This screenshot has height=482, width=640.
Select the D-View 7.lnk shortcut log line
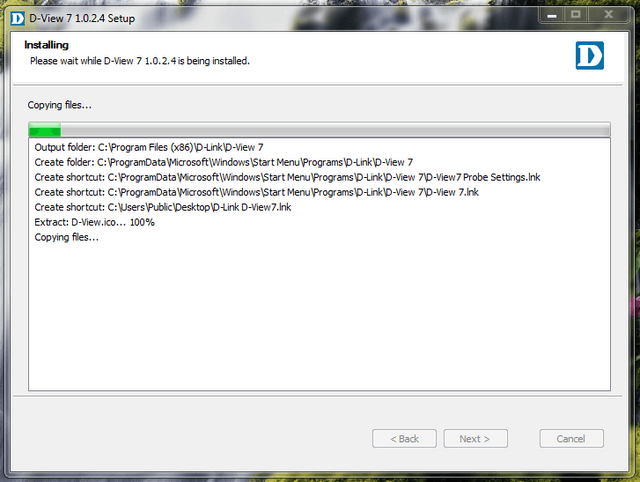(x=256, y=192)
